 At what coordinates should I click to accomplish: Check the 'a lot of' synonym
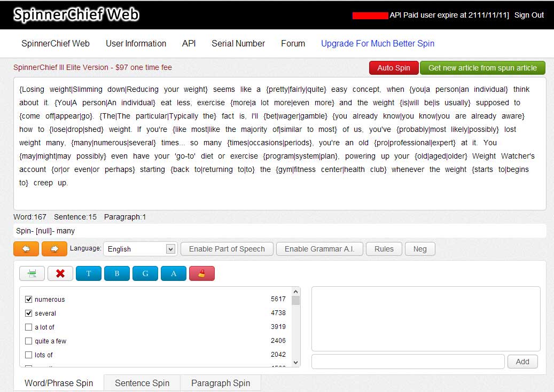pyautogui.click(x=29, y=327)
